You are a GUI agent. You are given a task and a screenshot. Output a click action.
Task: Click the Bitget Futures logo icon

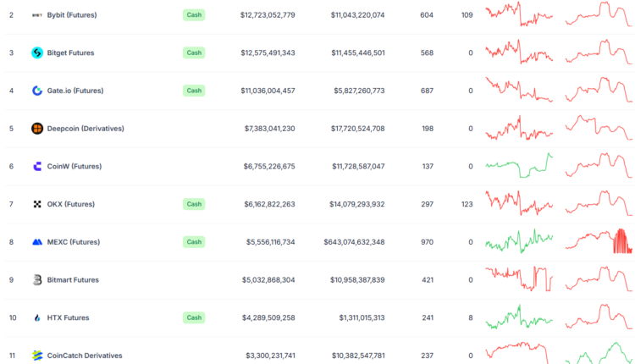pos(37,52)
